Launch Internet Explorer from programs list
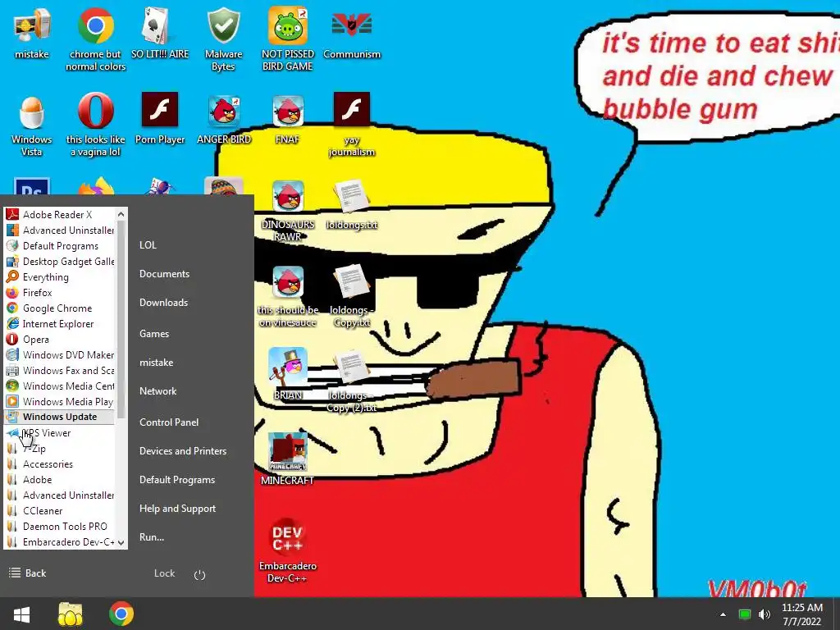840x630 pixels. [59, 323]
